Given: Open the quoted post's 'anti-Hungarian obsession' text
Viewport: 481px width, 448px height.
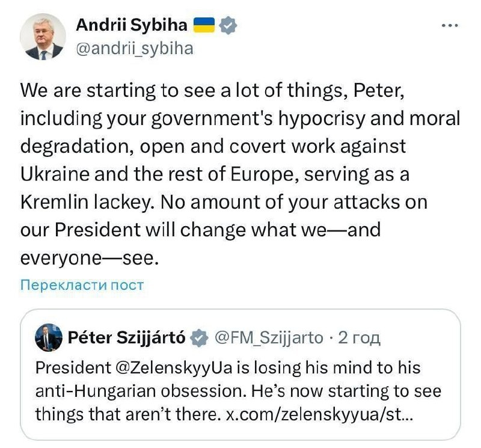Looking at the screenshot, I should coord(141,391).
